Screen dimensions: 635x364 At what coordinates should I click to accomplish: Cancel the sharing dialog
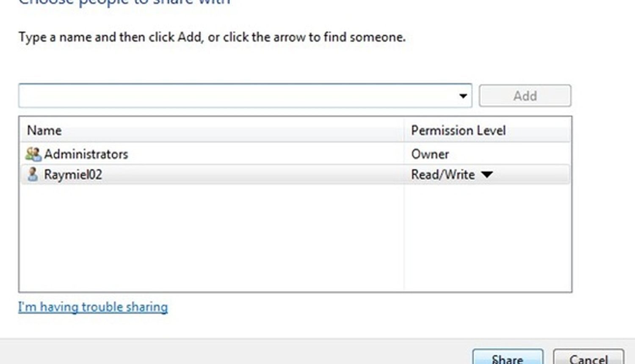[x=588, y=358]
